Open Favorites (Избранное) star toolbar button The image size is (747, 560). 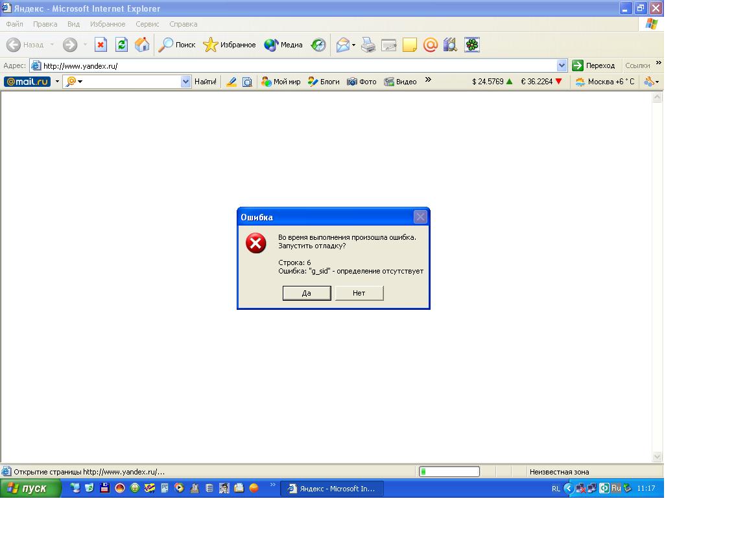coord(229,45)
